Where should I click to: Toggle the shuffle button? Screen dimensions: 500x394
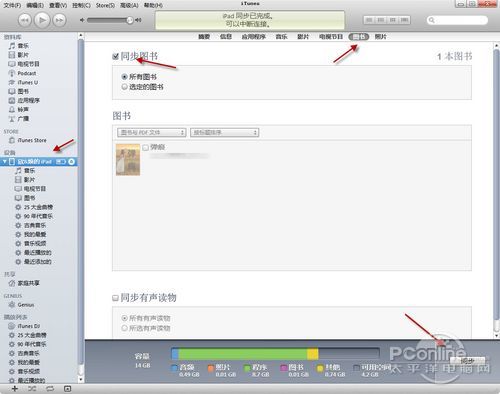32,389
